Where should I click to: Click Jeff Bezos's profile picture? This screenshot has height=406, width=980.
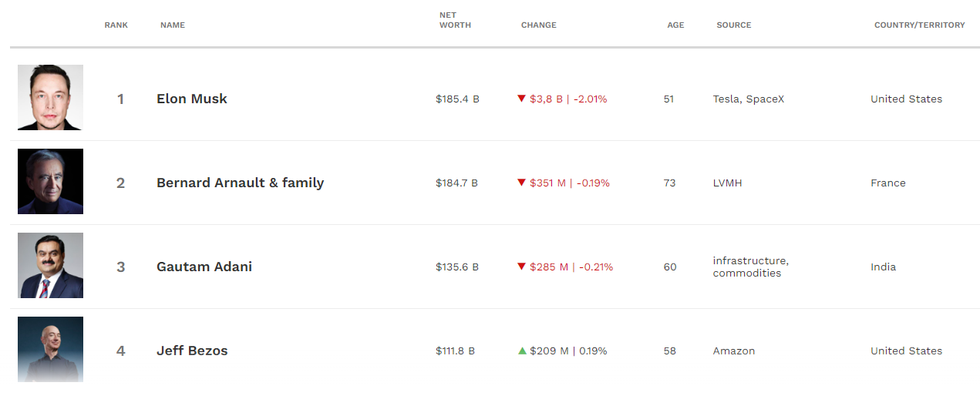click(x=50, y=350)
